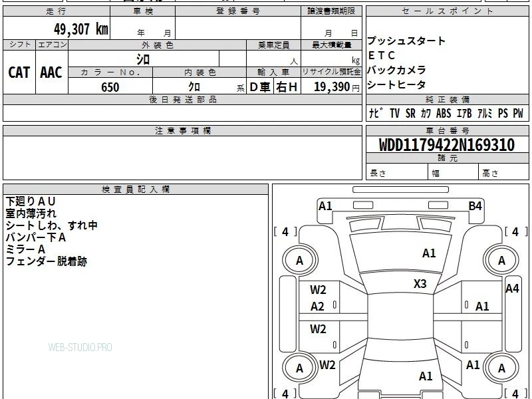Click the CAT shift value
The width and height of the screenshot is (532, 399).
pyautogui.click(x=19, y=72)
